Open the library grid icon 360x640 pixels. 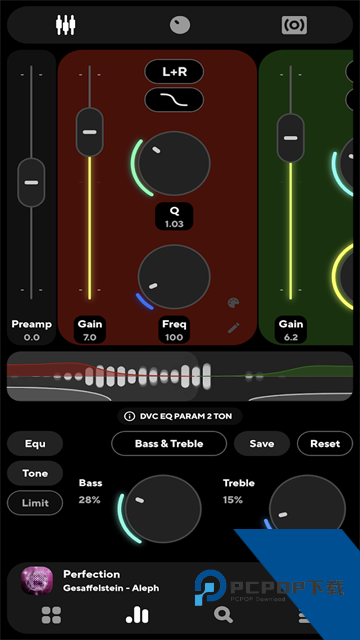51,615
